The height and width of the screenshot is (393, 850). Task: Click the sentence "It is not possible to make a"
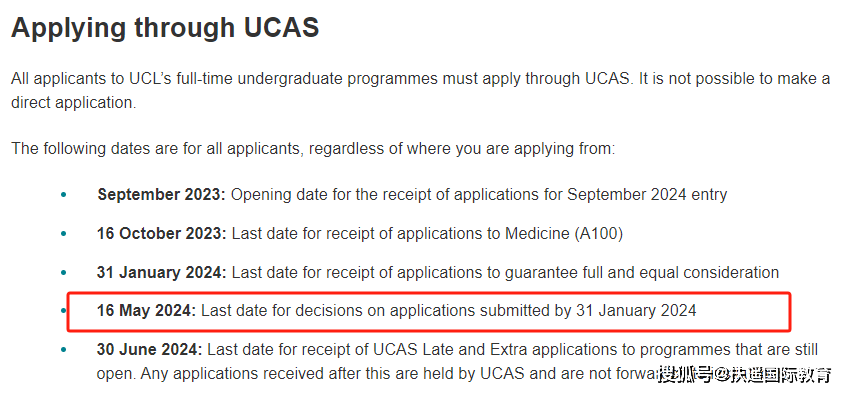[734, 79]
